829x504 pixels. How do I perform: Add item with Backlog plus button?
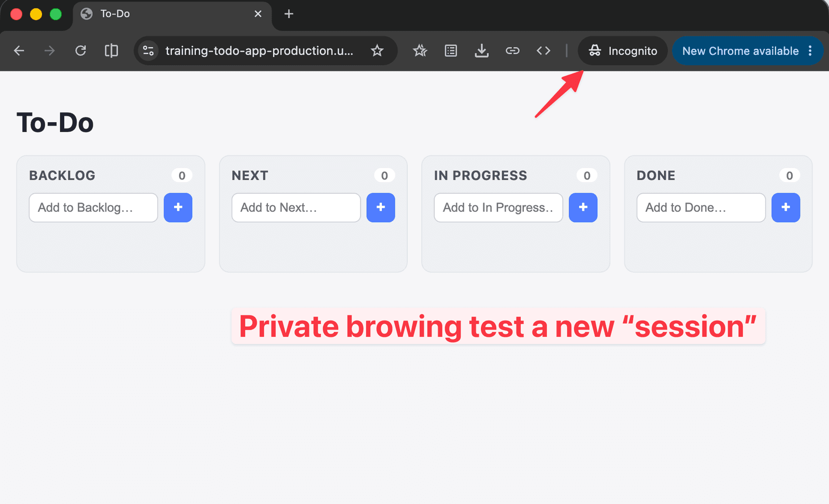click(x=178, y=208)
